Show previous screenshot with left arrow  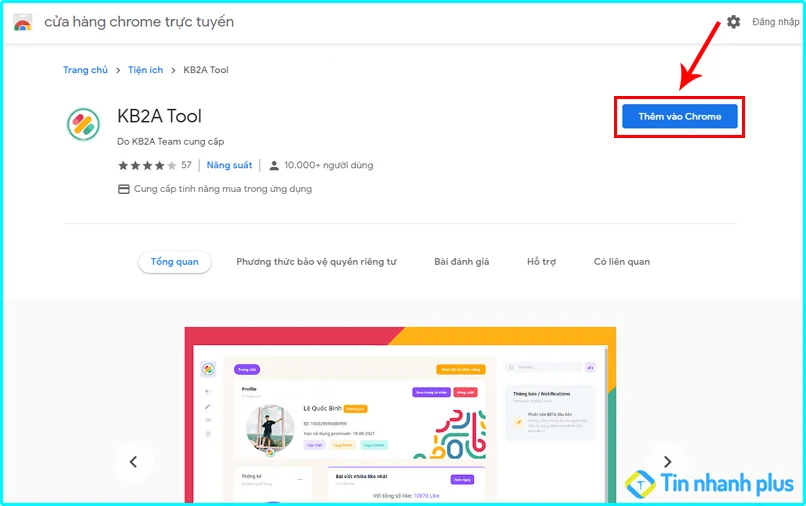pyautogui.click(x=134, y=462)
